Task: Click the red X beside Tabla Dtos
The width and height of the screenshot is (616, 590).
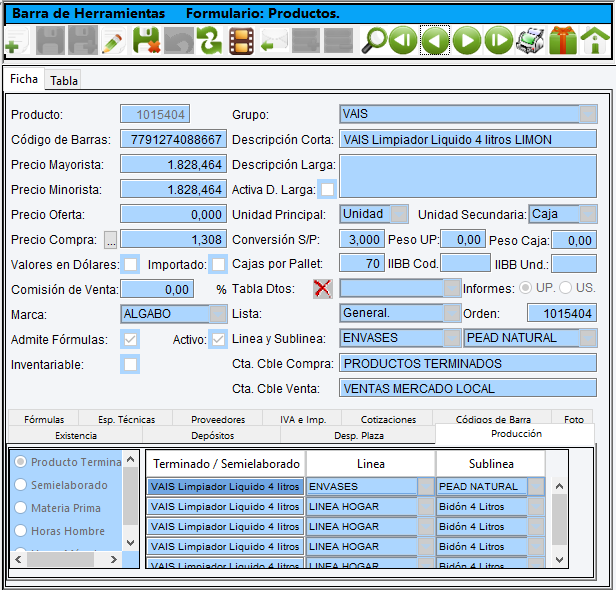Action: coord(322,288)
